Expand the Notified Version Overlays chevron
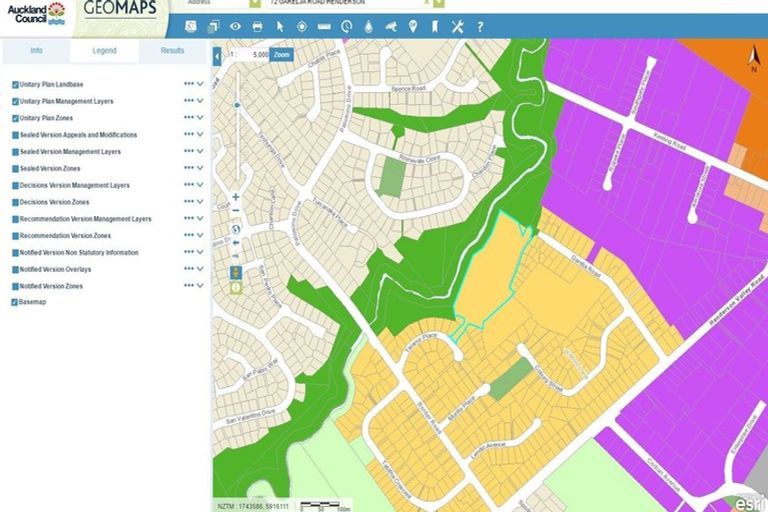This screenshot has height=512, width=768. (x=200, y=269)
